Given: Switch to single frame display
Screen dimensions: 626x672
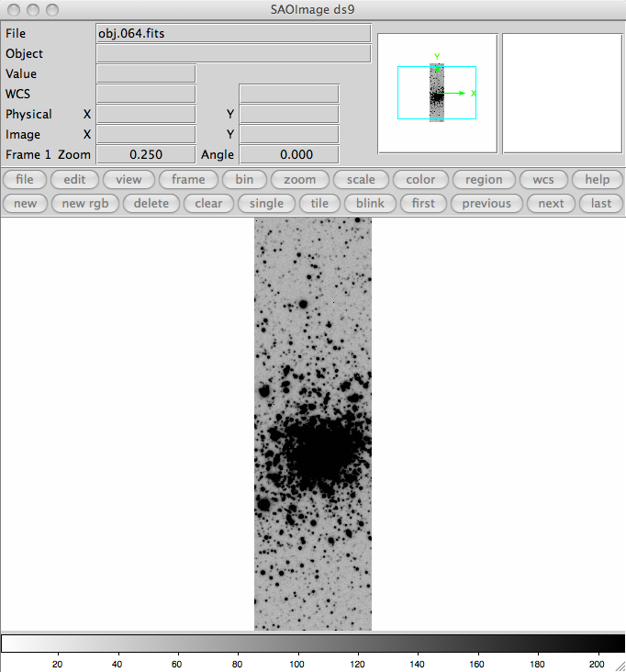Looking at the screenshot, I should click(266, 203).
